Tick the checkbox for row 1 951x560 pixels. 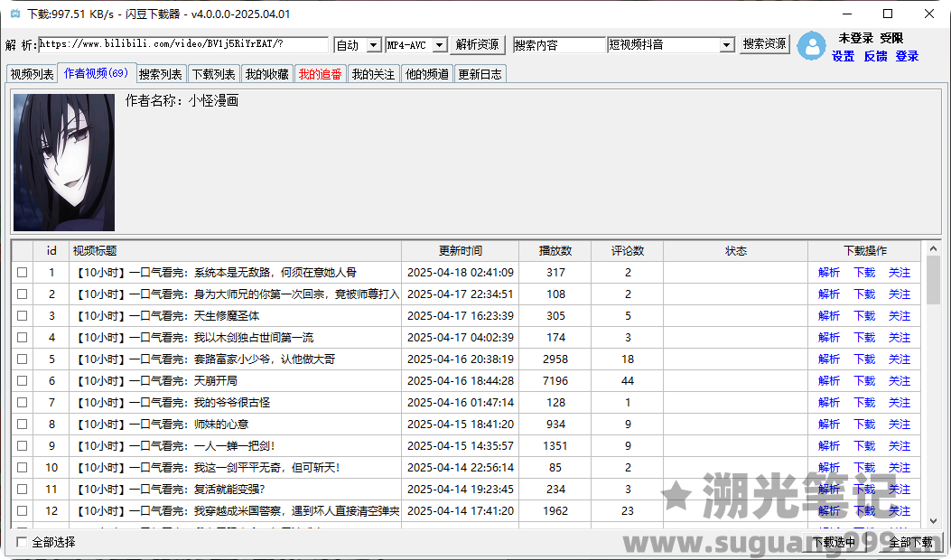tap(23, 273)
